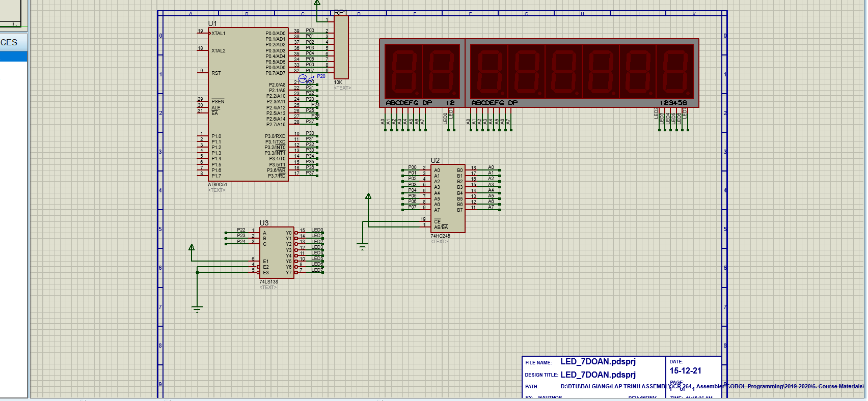
Task: Click the XTAL1 pin 19 on U1
Action: [x=203, y=34]
